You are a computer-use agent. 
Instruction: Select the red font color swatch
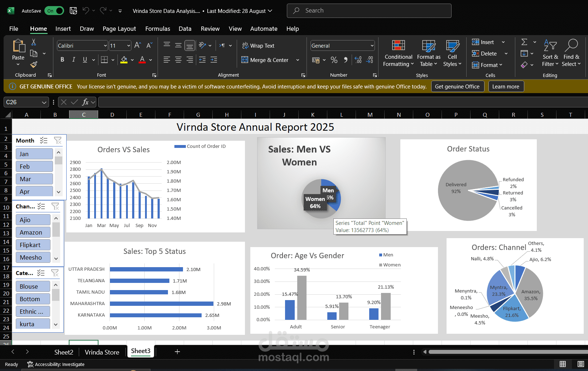142,62
